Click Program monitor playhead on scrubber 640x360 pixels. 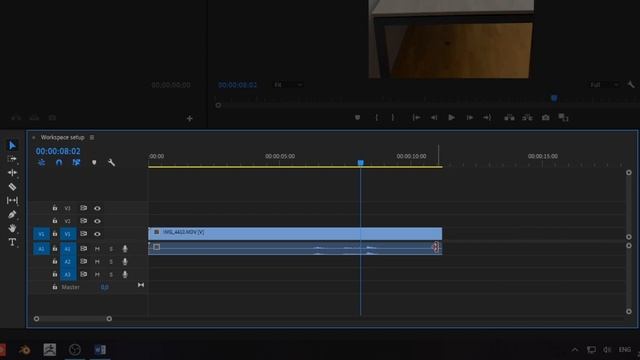[x=554, y=98]
